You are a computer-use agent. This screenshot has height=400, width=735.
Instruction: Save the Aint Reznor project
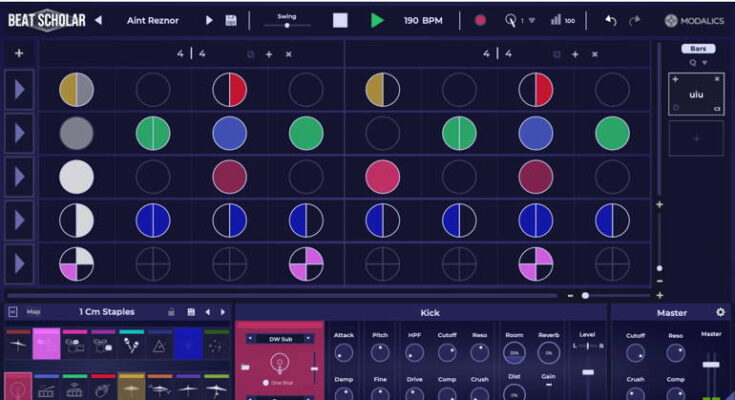(x=232, y=20)
